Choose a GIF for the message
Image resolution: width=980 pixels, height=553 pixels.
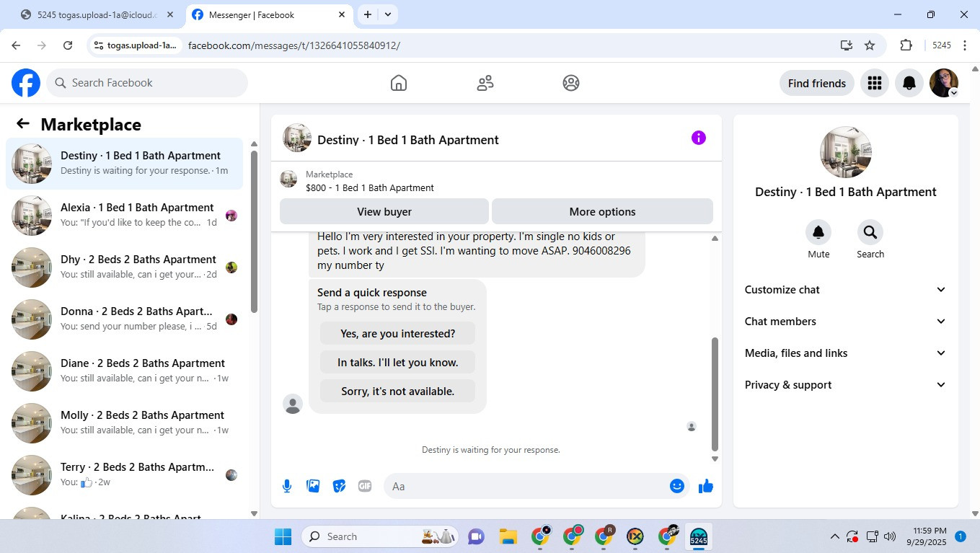(x=365, y=486)
